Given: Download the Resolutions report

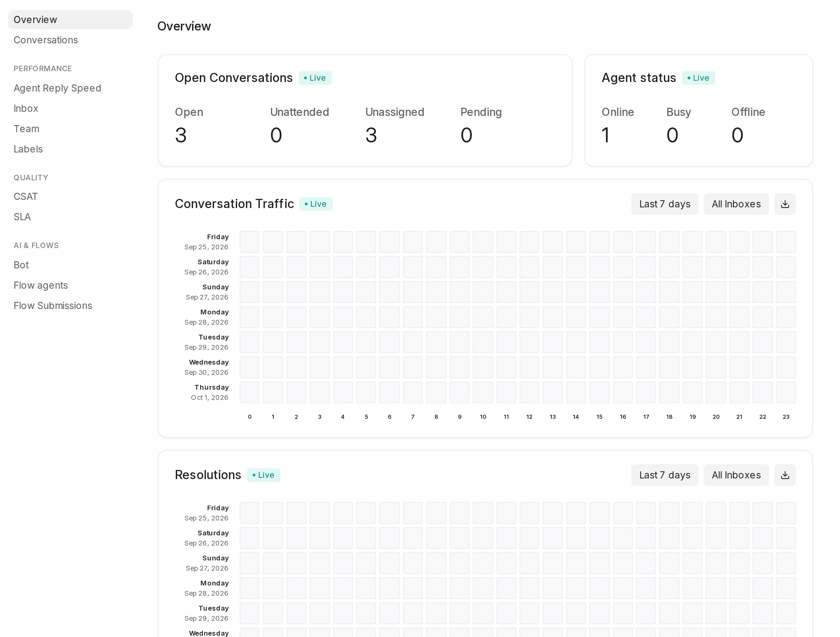Looking at the screenshot, I should click(x=784, y=475).
